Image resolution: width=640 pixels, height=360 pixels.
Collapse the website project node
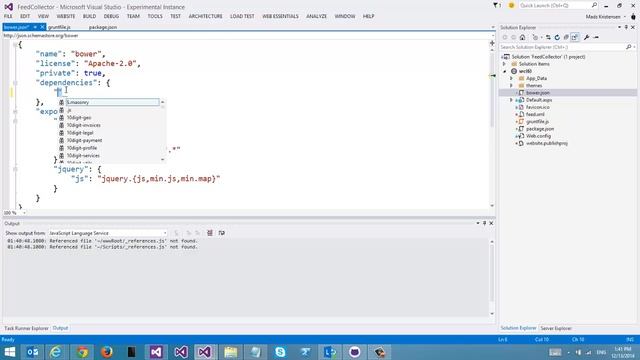[x=504, y=71]
